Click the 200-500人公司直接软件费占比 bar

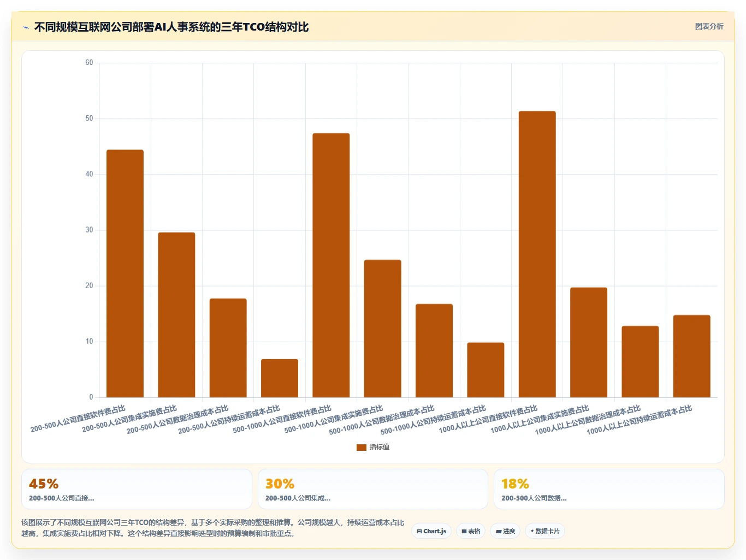click(125, 273)
